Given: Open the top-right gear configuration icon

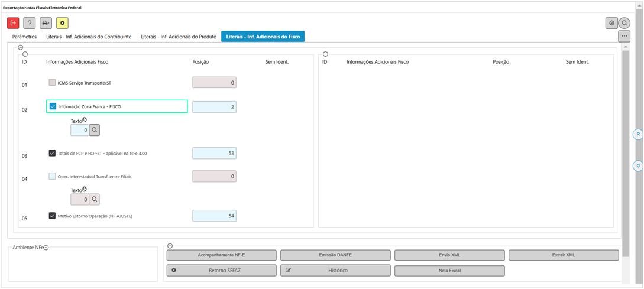Looking at the screenshot, I should 611,23.
